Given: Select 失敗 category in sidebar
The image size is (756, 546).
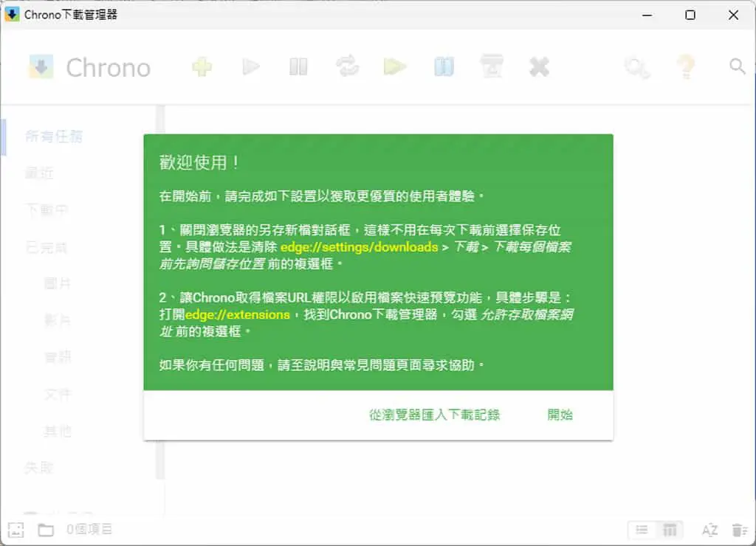Looking at the screenshot, I should coord(39,468).
